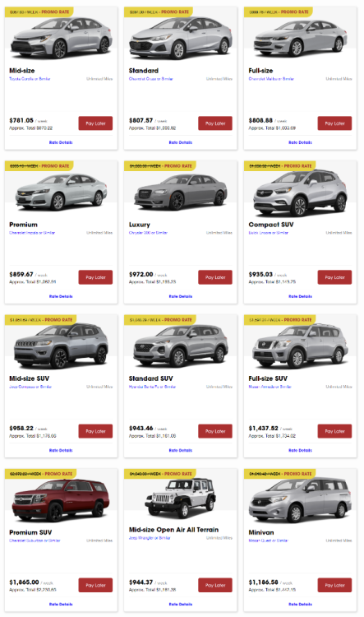
Task: Open the Hyundai Santa Fe or Similar link
Action: click(x=152, y=387)
